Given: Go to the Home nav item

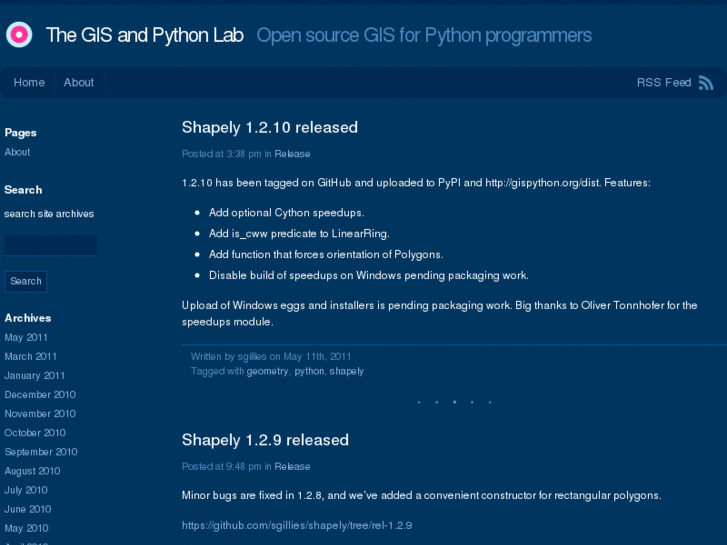Looking at the screenshot, I should click(29, 83).
